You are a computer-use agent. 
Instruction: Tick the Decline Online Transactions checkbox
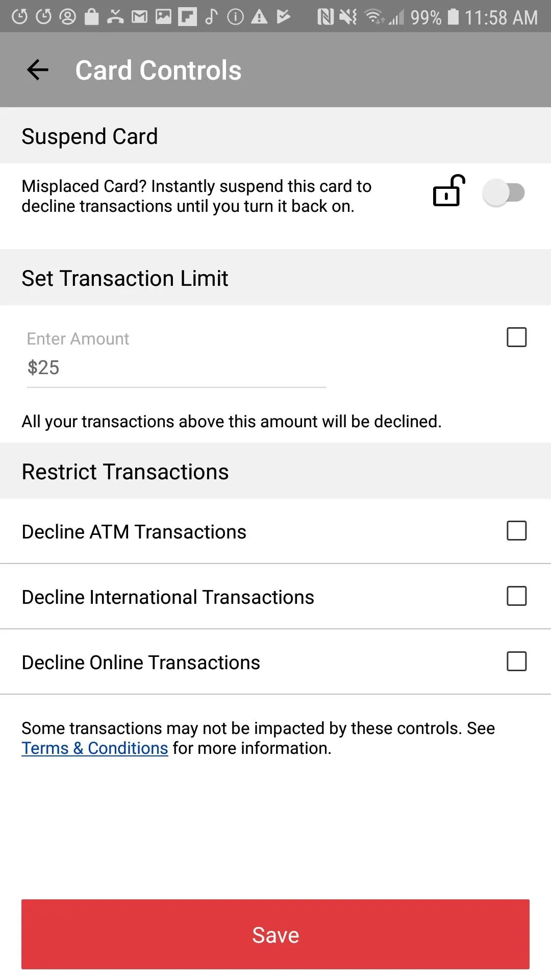coord(516,661)
